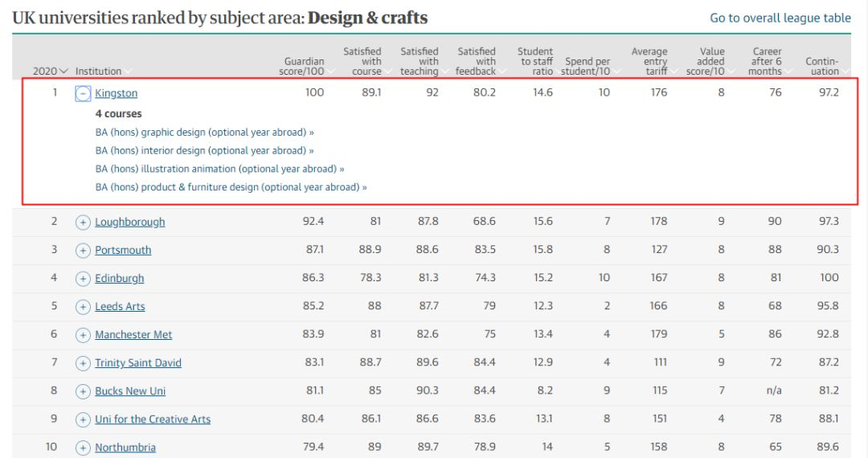Open BA (hons) interior design course
The width and height of the screenshot is (868, 458).
point(205,150)
